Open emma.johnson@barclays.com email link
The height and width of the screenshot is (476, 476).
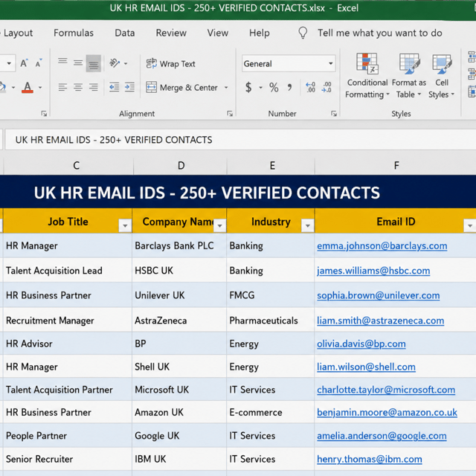(382, 246)
